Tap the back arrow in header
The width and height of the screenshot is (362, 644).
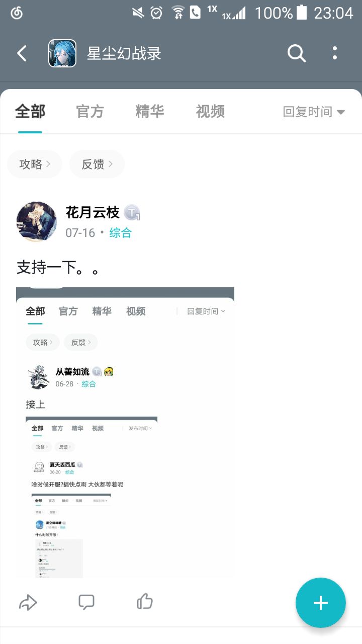click(x=22, y=53)
